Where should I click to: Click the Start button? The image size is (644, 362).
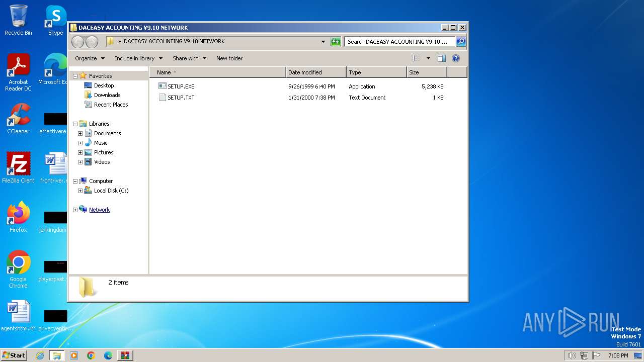pyautogui.click(x=14, y=355)
